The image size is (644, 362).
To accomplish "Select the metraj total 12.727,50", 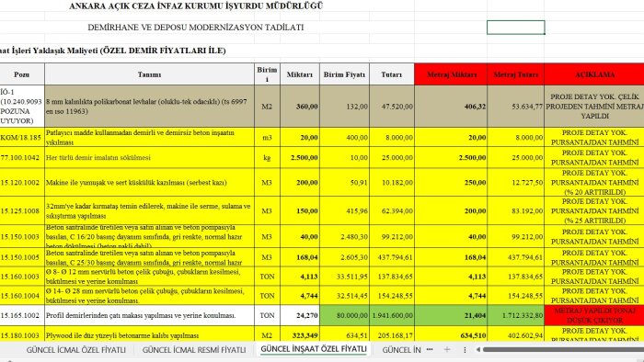I will pyautogui.click(x=516, y=183).
